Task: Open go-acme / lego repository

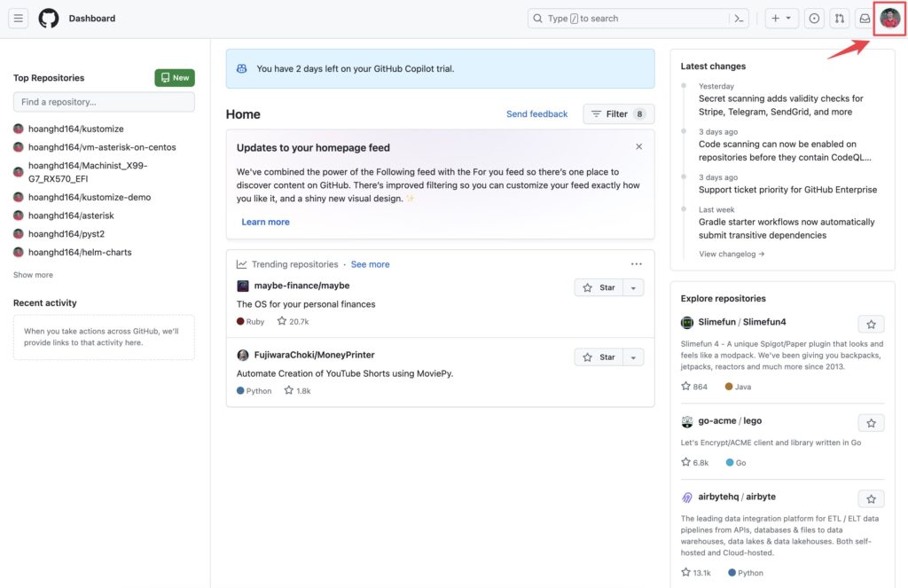Action: point(730,421)
